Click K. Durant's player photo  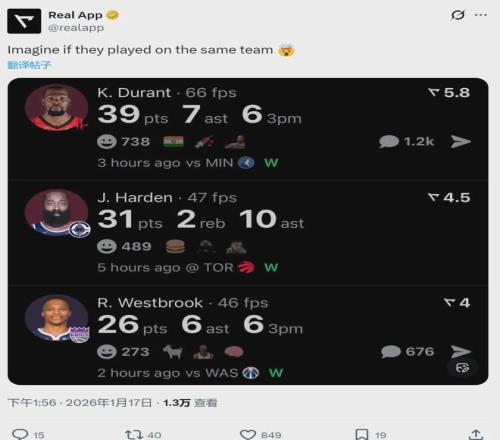click(x=56, y=107)
